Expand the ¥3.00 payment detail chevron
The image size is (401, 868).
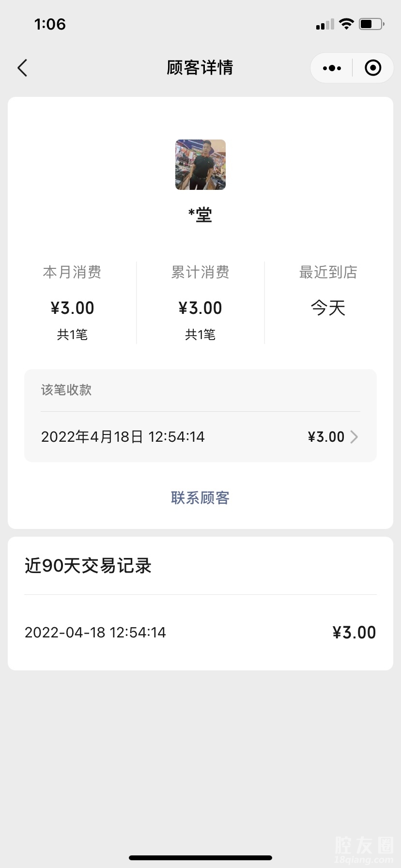pos(355,437)
